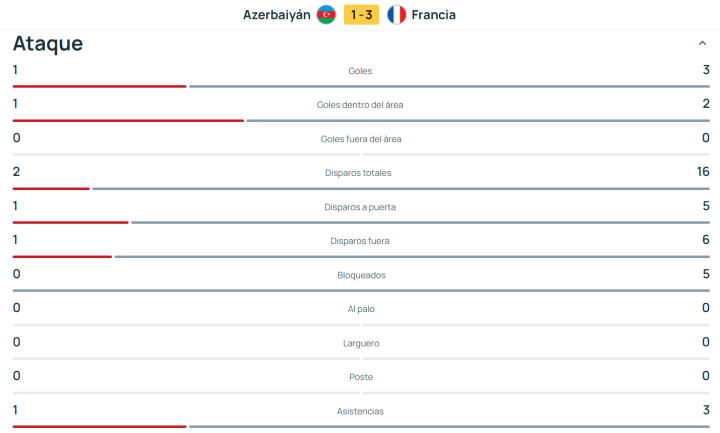
Task: Click the Azerbaijan flag icon
Action: (x=326, y=15)
